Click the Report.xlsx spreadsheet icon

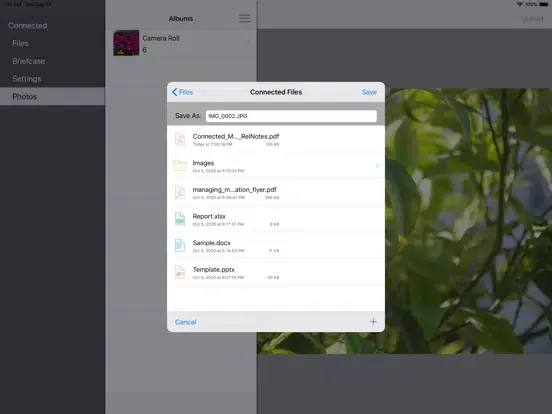click(x=180, y=219)
